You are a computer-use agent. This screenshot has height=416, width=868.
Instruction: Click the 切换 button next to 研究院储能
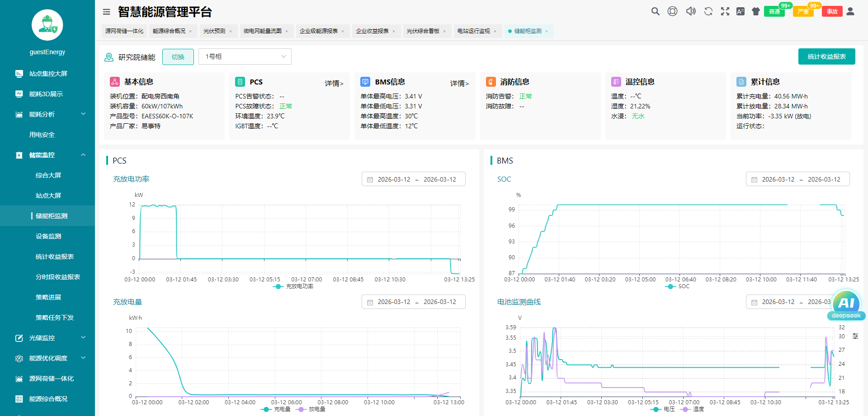click(x=178, y=56)
